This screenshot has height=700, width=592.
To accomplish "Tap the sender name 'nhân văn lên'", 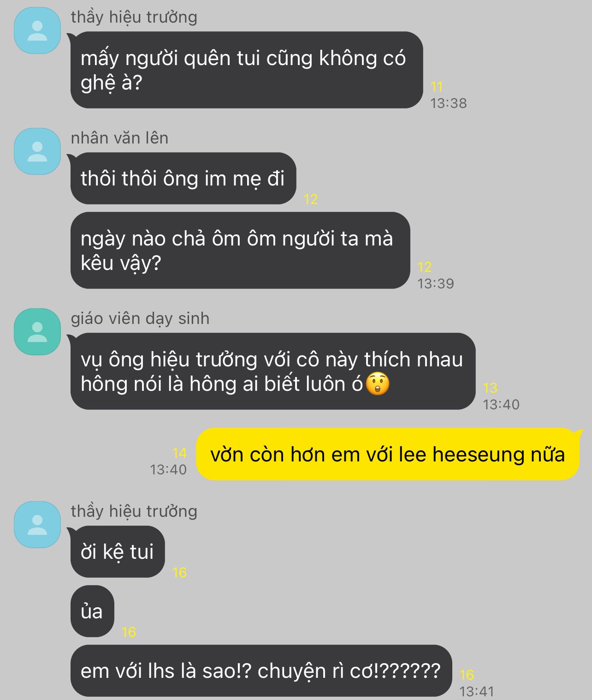I will tap(119, 138).
